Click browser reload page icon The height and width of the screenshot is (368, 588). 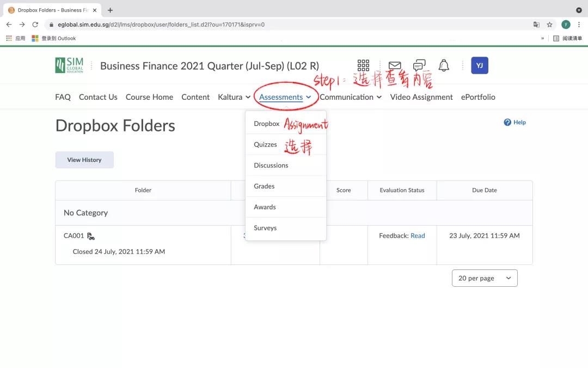[x=35, y=25]
